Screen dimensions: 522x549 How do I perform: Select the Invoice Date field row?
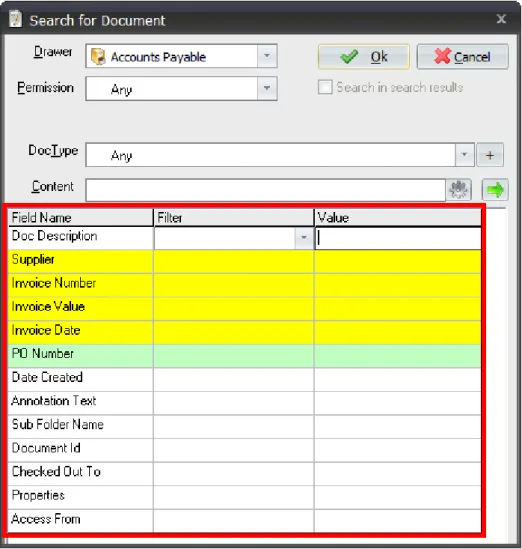pyautogui.click(x=244, y=332)
